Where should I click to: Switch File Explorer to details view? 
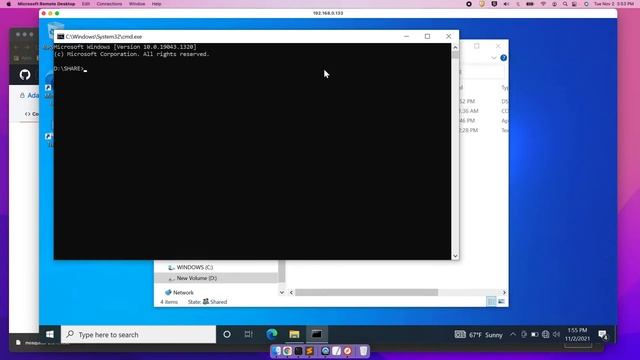click(491, 302)
